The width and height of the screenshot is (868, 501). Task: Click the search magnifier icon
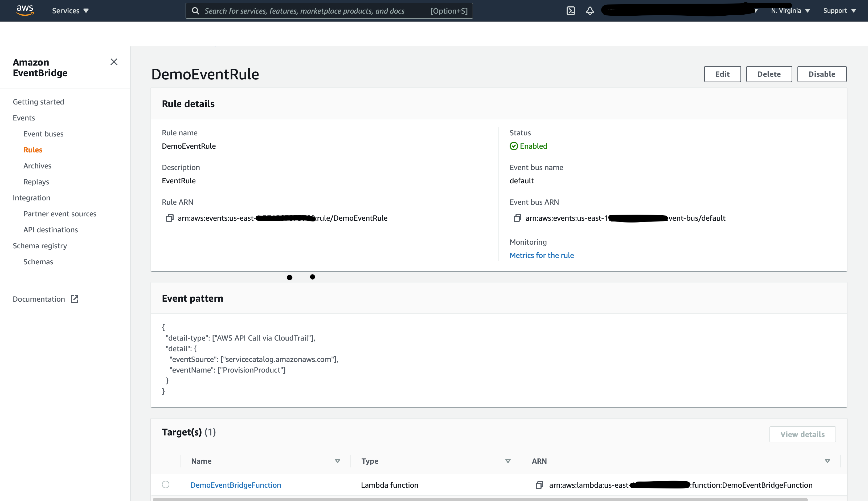196,11
